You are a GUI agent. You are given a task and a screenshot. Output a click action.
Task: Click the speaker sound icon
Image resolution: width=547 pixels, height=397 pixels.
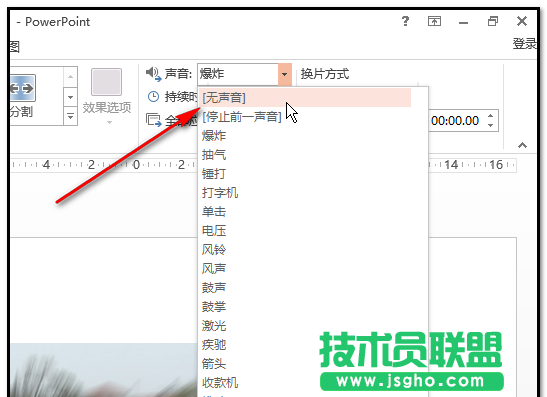coord(153,74)
